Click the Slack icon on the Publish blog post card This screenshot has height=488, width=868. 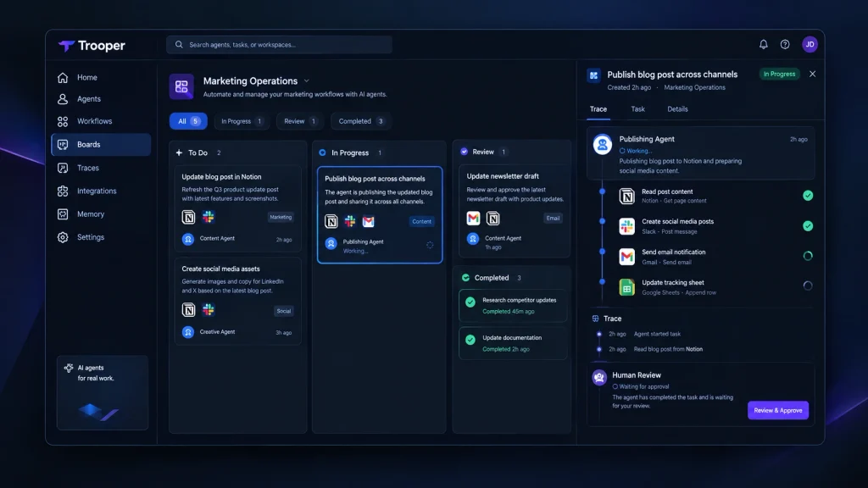[350, 221]
